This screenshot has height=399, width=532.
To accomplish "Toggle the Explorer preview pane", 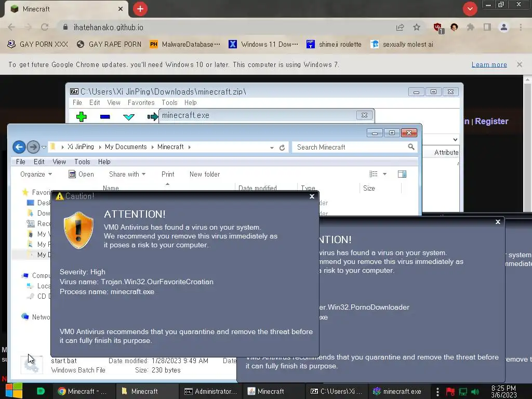I will (402, 174).
